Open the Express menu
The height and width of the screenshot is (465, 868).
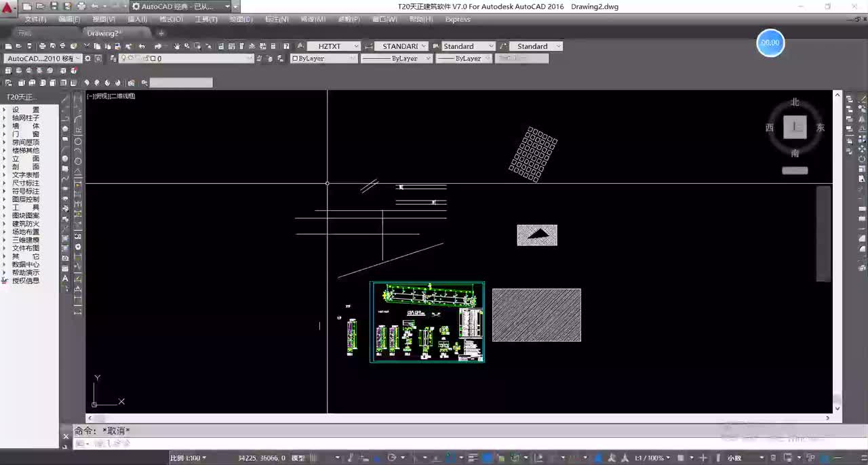pyautogui.click(x=458, y=19)
